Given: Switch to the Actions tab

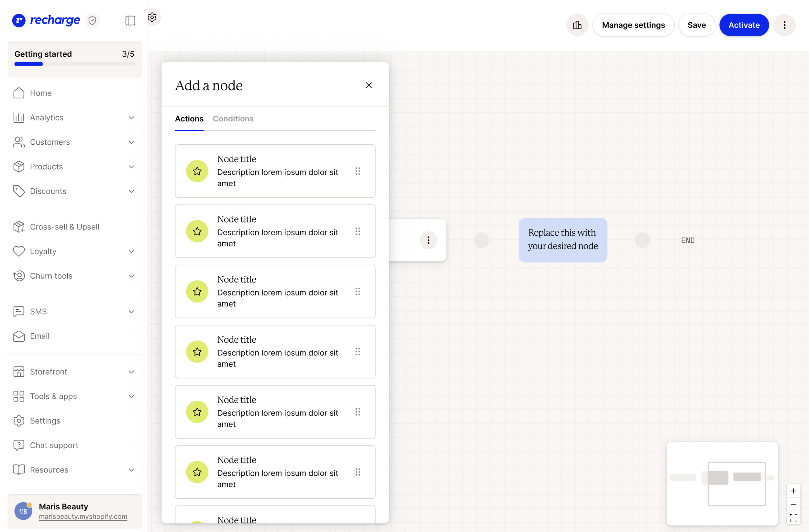Looking at the screenshot, I should click(x=189, y=119).
